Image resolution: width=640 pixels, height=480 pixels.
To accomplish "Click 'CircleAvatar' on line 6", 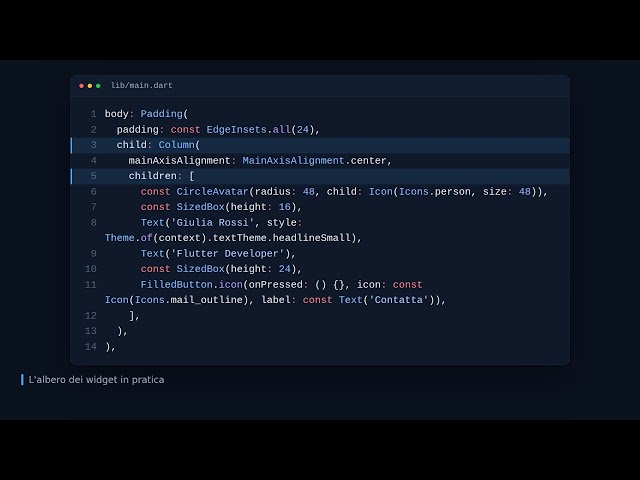I will [x=212, y=191].
